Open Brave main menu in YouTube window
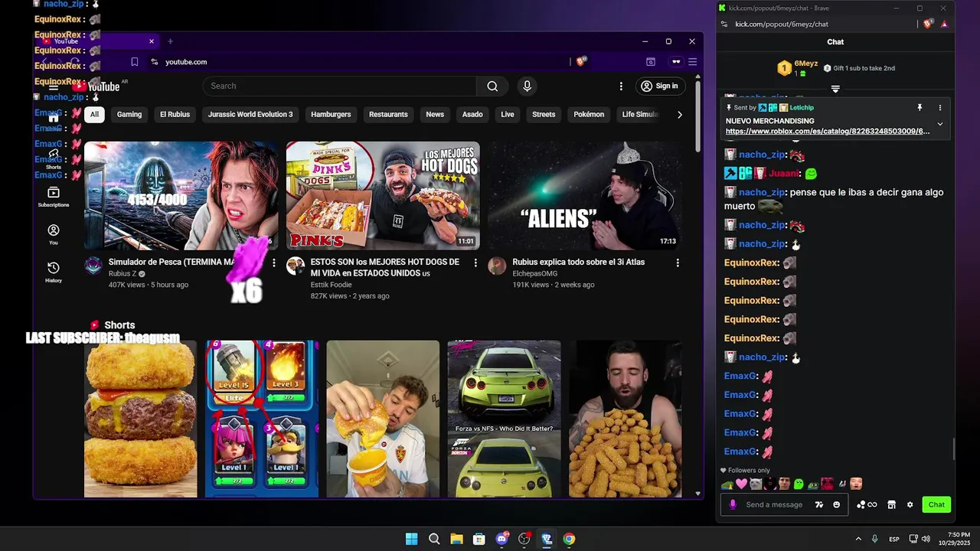This screenshot has width=980, height=551. click(692, 62)
